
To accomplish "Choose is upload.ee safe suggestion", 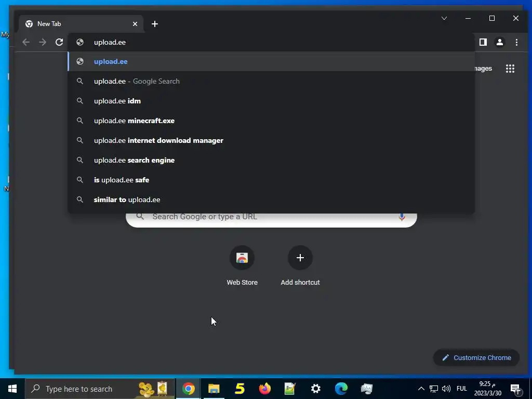I will tap(271, 179).
